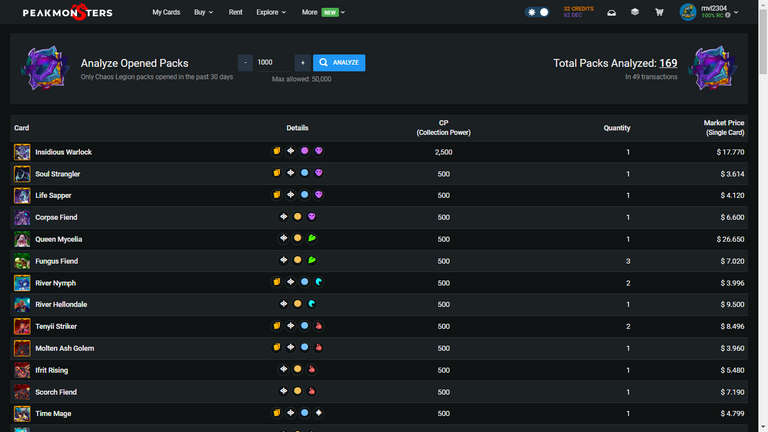Viewport: 768px width, 432px height.
Task: Open the inbox tray icon
Action: 611,13
